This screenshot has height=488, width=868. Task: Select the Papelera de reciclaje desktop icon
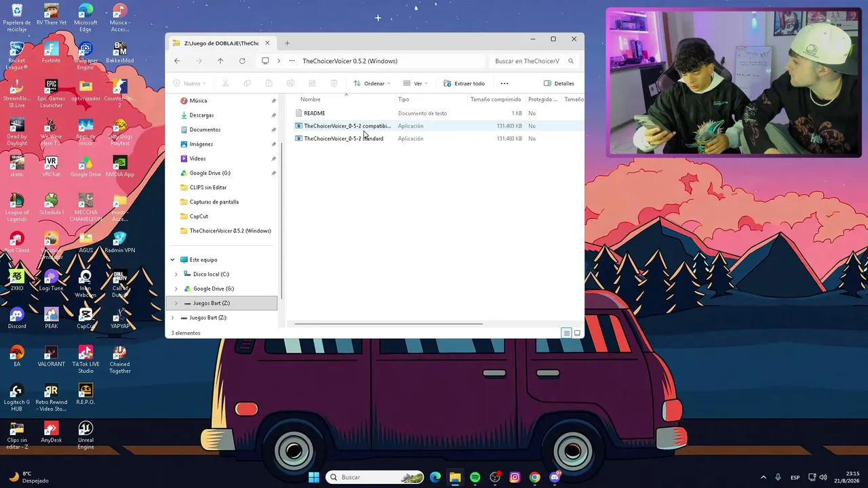pyautogui.click(x=17, y=18)
